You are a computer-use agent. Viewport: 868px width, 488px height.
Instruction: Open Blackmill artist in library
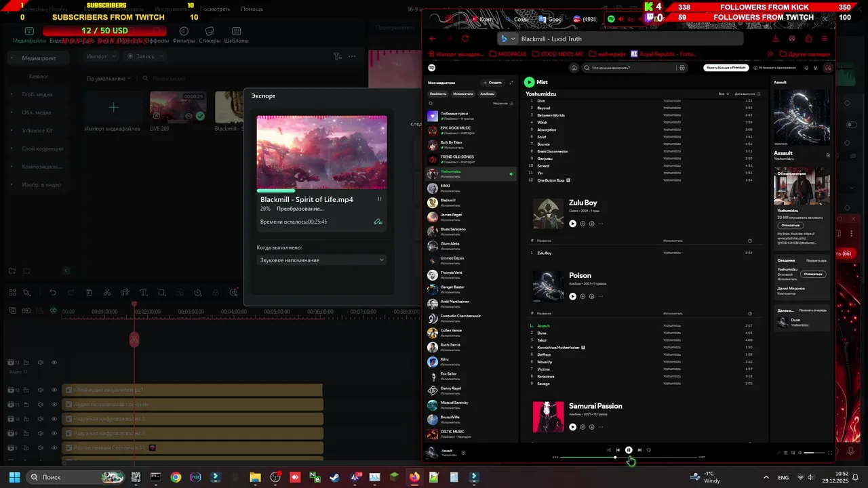(471, 202)
